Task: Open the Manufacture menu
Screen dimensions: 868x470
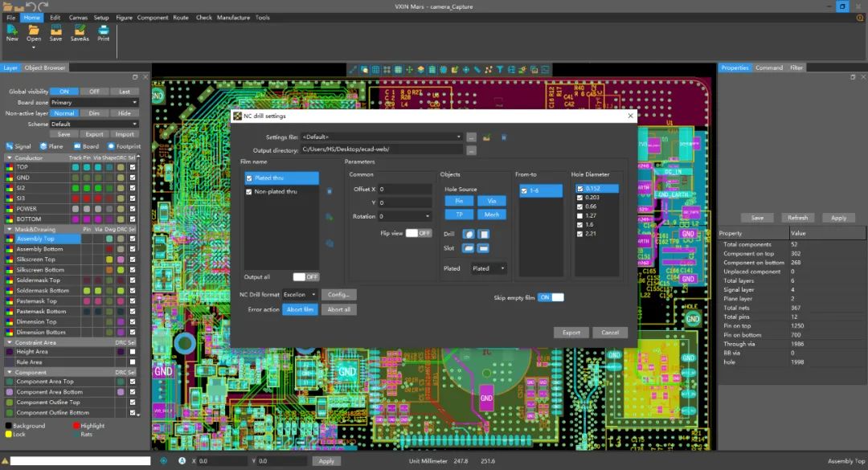Action: tap(233, 18)
